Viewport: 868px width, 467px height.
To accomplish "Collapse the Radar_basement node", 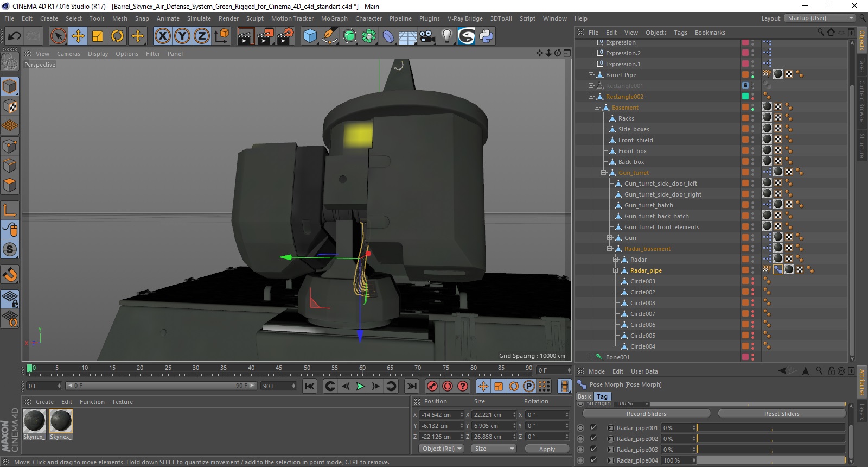I will click(x=609, y=249).
